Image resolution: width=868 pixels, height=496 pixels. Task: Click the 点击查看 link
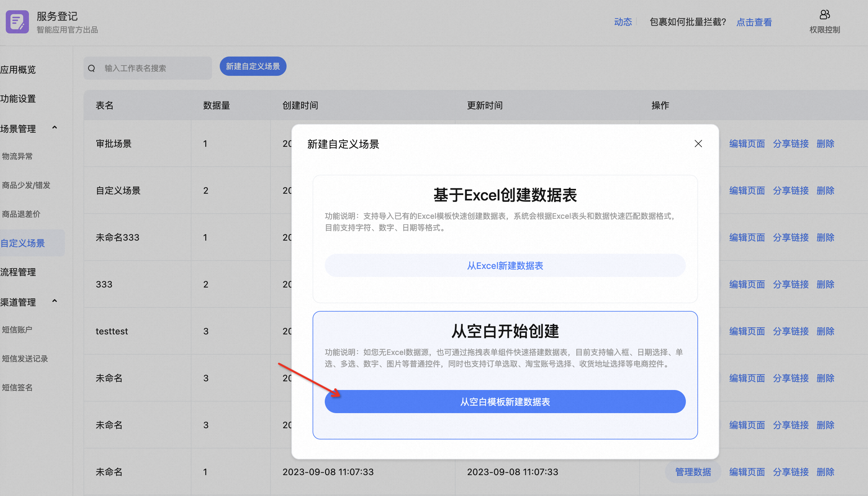click(x=754, y=22)
